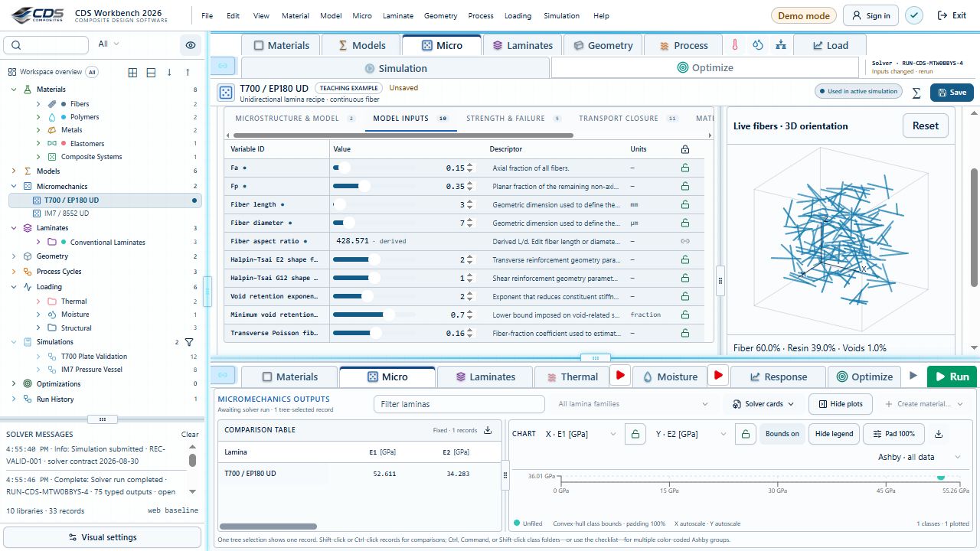The width and height of the screenshot is (980, 551).
Task: Toggle the lock for the Fa variable
Action: point(684,168)
